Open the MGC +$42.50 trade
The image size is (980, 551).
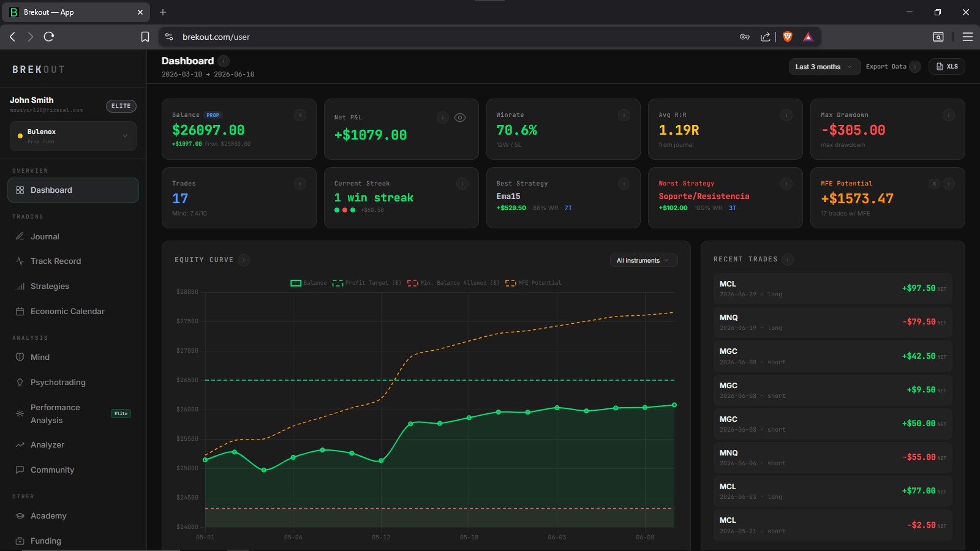pyautogui.click(x=833, y=356)
